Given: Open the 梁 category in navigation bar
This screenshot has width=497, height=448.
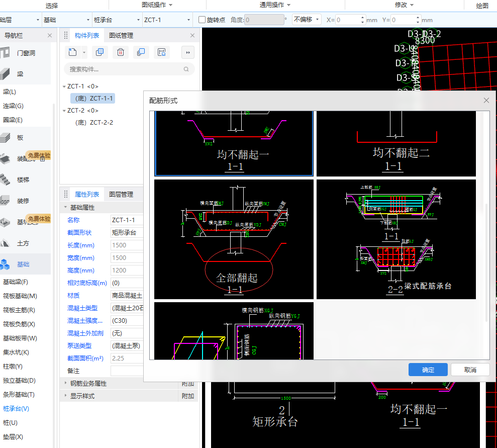Looking at the screenshot, I should pos(25,74).
